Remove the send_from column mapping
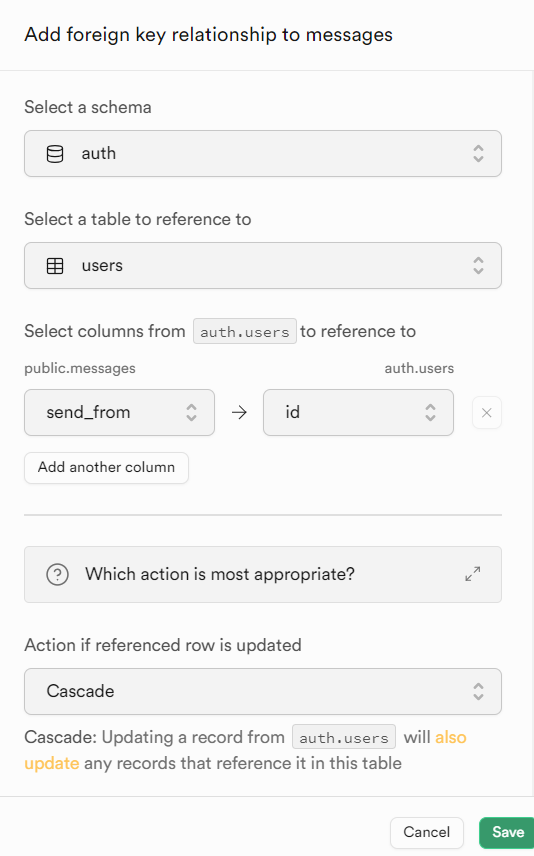This screenshot has width=534, height=856. tap(486, 413)
